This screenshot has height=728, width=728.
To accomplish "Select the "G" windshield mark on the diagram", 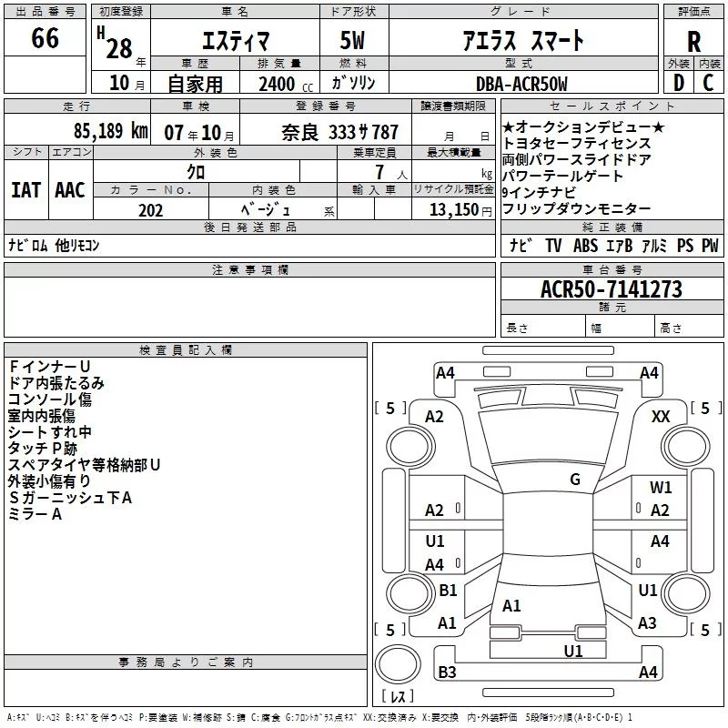I will [575, 480].
